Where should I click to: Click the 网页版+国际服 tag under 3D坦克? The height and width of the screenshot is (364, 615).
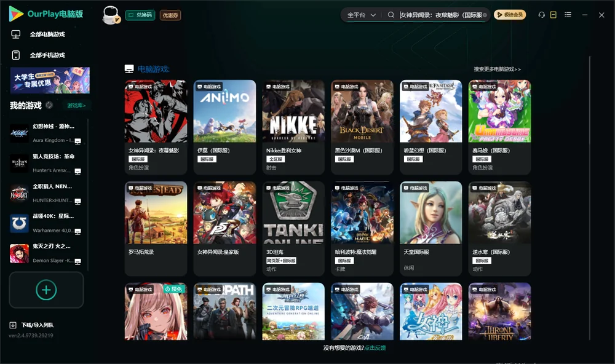281,261
